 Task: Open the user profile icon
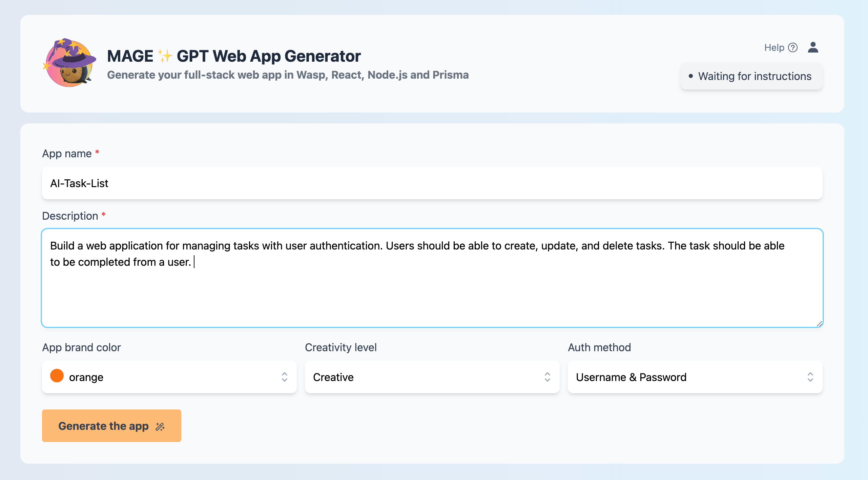813,47
